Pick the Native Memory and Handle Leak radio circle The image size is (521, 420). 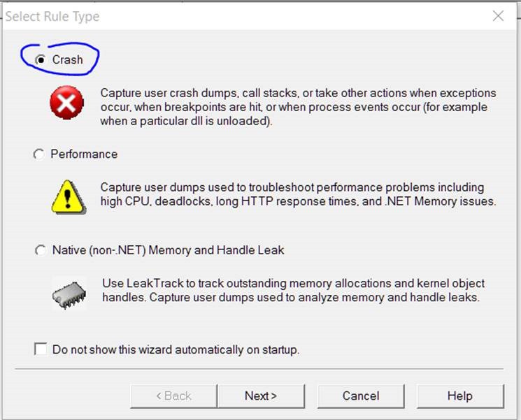click(41, 250)
